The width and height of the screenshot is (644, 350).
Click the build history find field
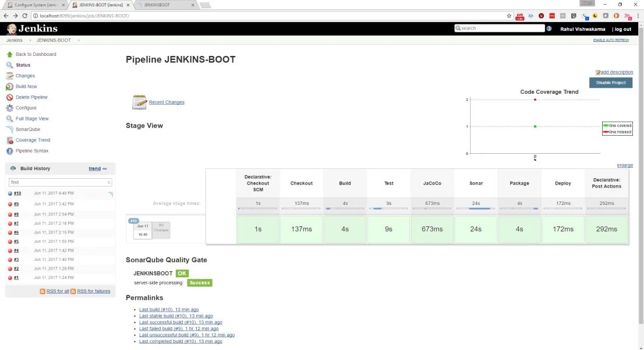pyautogui.click(x=60, y=182)
